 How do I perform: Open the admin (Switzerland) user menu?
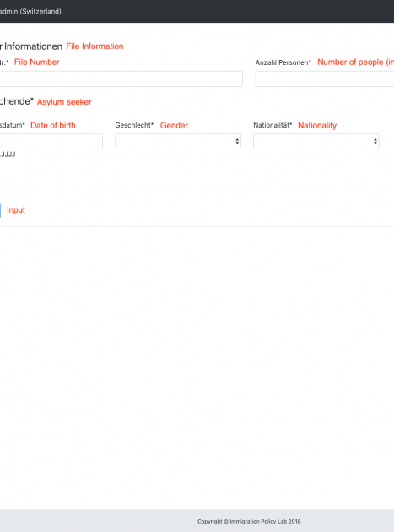30,11
